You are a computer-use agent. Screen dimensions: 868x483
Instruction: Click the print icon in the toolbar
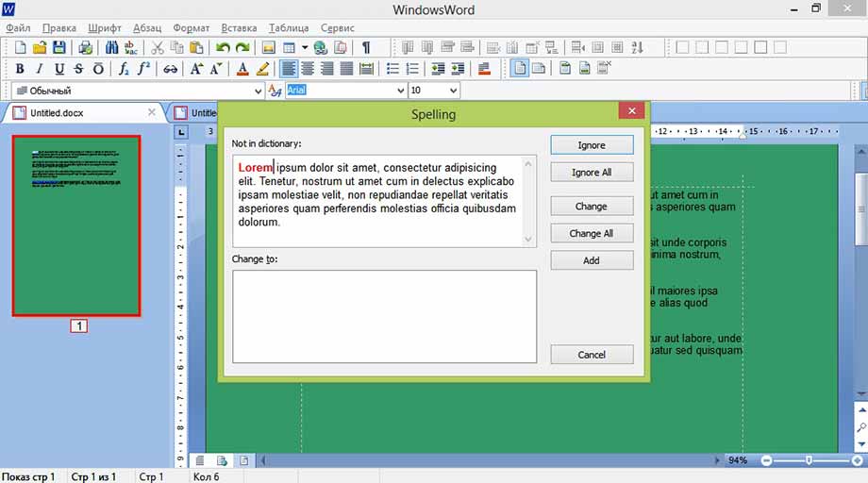point(85,47)
